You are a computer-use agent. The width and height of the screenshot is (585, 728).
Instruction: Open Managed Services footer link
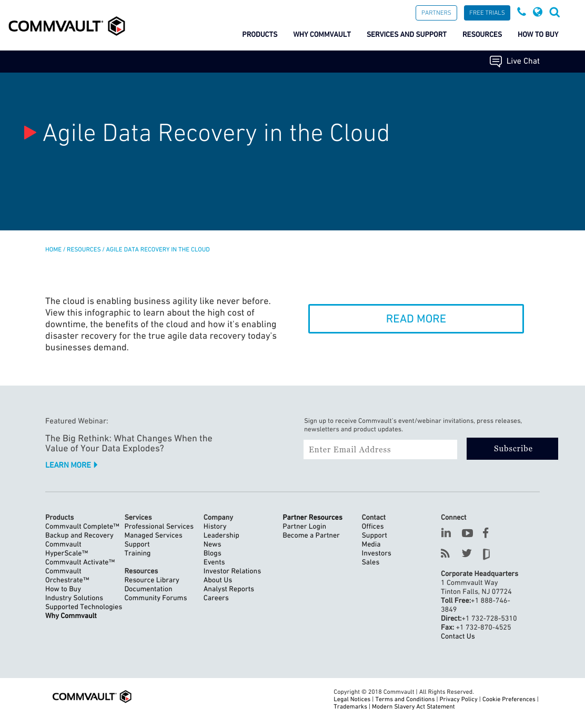coord(154,535)
